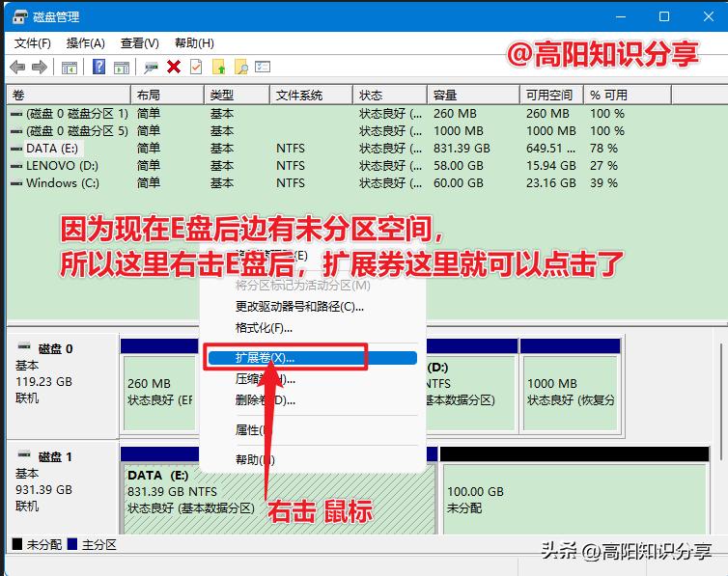728x576 pixels.
Task: Toggle the show/hide action pane icon
Action: [x=122, y=68]
